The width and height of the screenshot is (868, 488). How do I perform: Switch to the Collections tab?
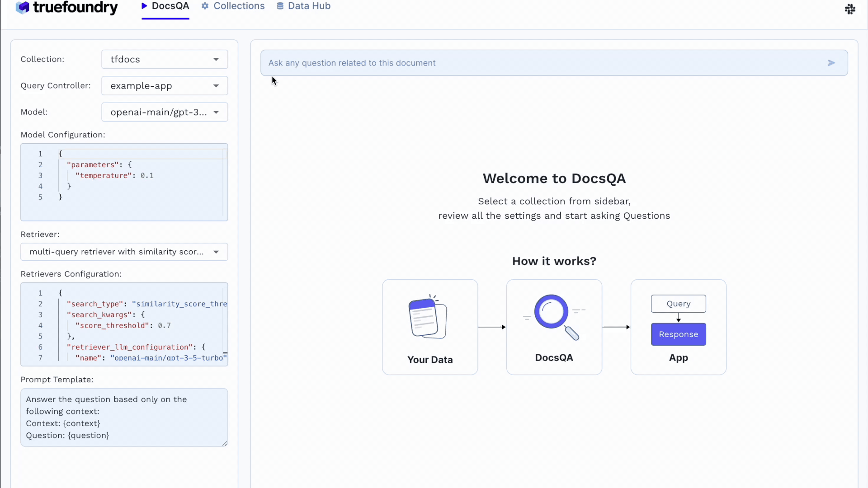pyautogui.click(x=238, y=6)
